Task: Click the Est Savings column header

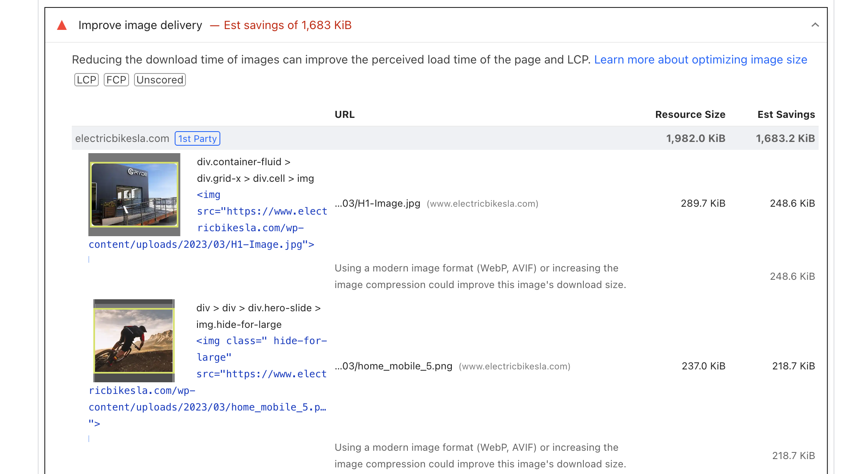Action: coord(785,115)
